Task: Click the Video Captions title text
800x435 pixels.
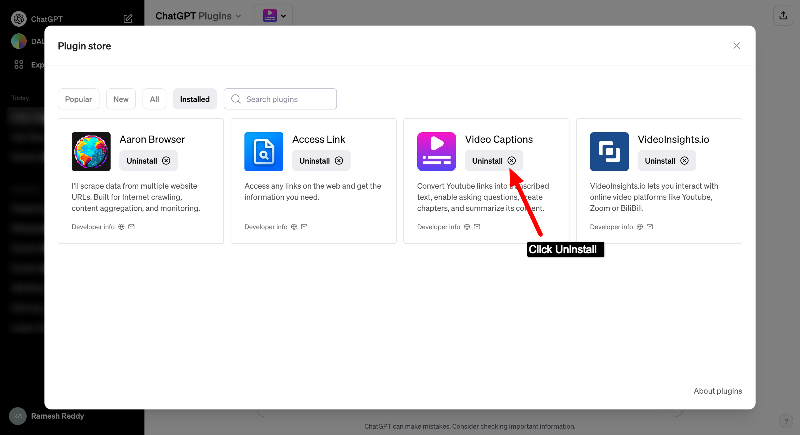Action: coord(499,140)
